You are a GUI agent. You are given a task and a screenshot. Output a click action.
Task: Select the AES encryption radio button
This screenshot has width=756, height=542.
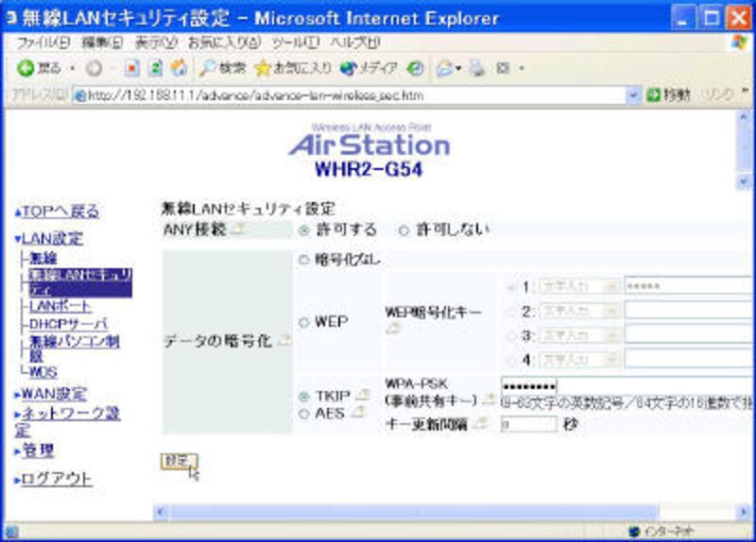[303, 414]
